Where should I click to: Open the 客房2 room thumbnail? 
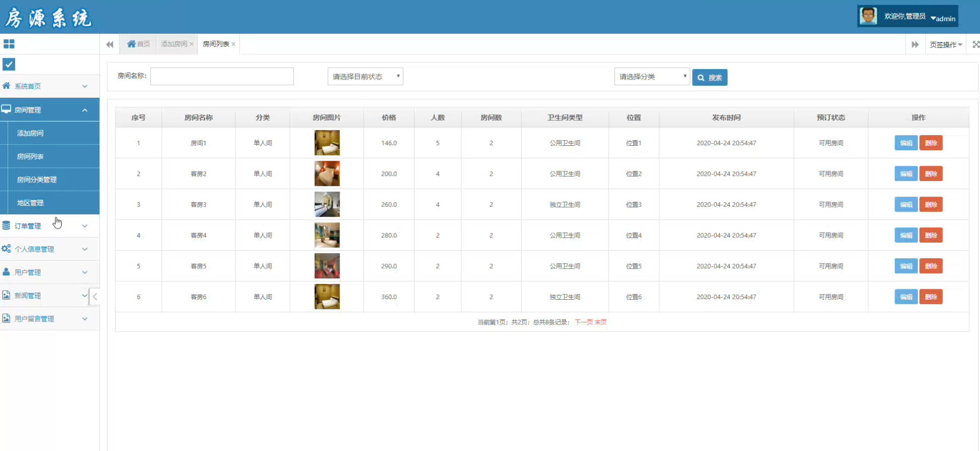point(327,174)
